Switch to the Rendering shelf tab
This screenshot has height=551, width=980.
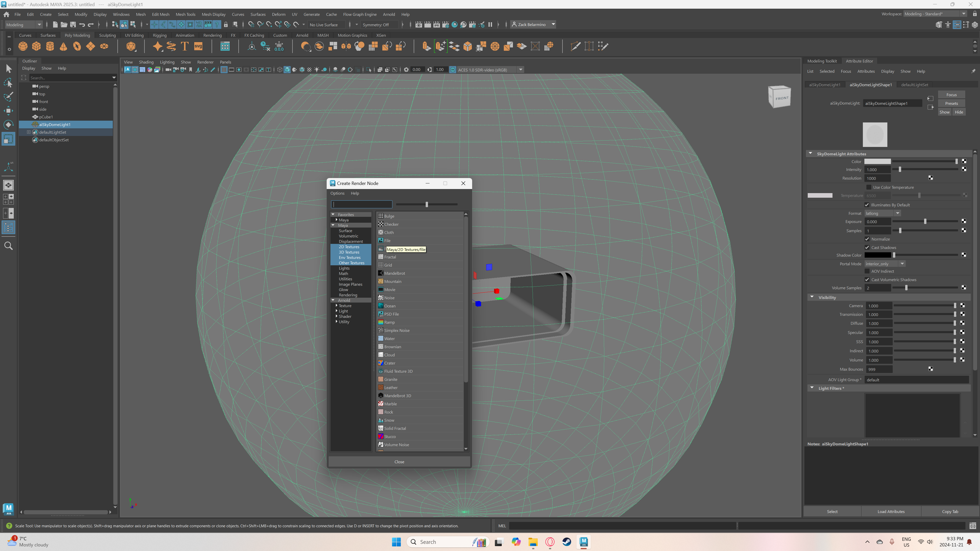212,35
